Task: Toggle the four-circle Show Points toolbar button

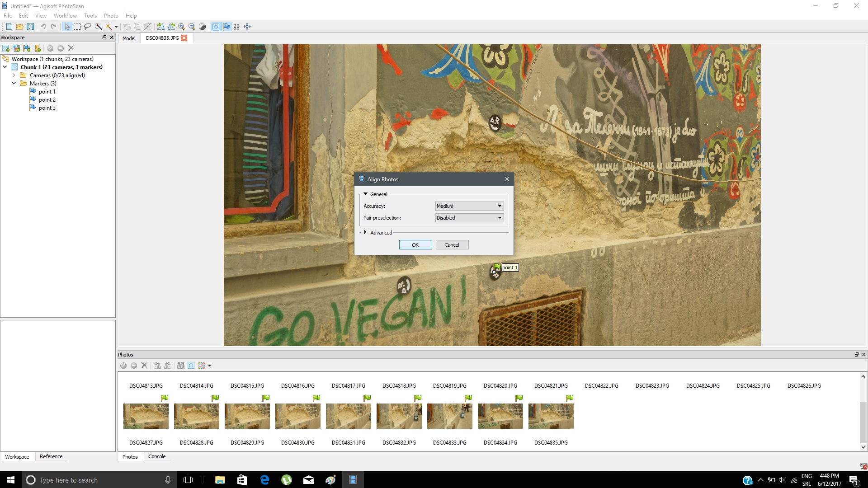Action: tap(236, 27)
